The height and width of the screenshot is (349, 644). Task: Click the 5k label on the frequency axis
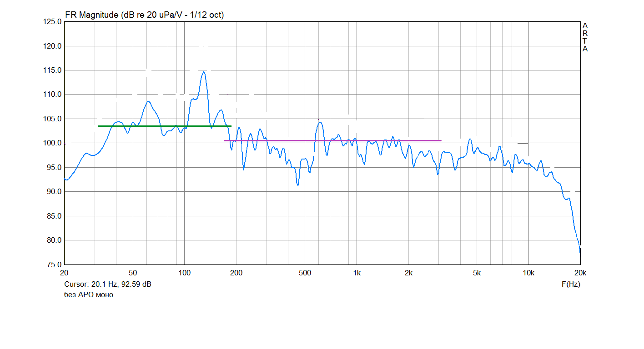coord(477,273)
